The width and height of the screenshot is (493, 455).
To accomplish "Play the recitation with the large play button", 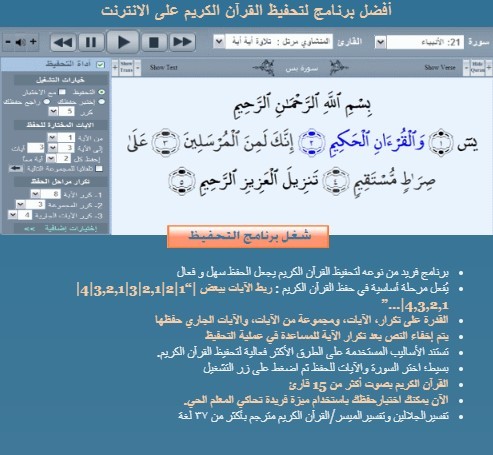I will click(123, 42).
